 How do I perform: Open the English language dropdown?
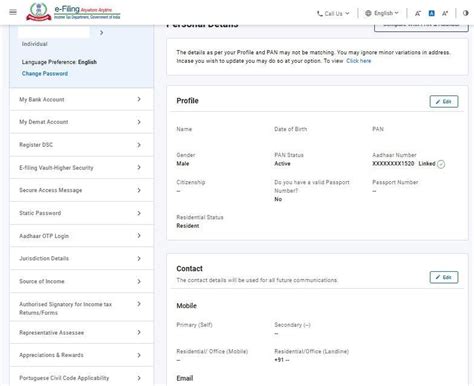coord(382,13)
